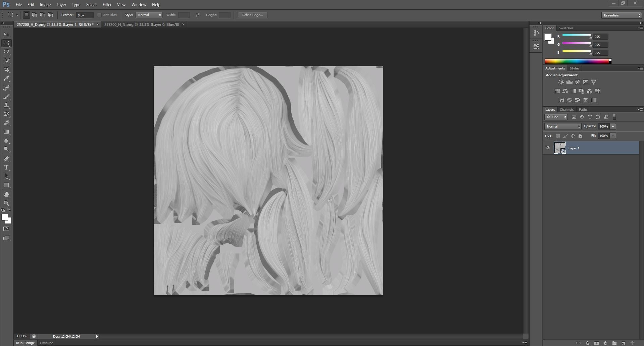Toggle filter for pixel layers
The width and height of the screenshot is (644, 346).
(574, 117)
